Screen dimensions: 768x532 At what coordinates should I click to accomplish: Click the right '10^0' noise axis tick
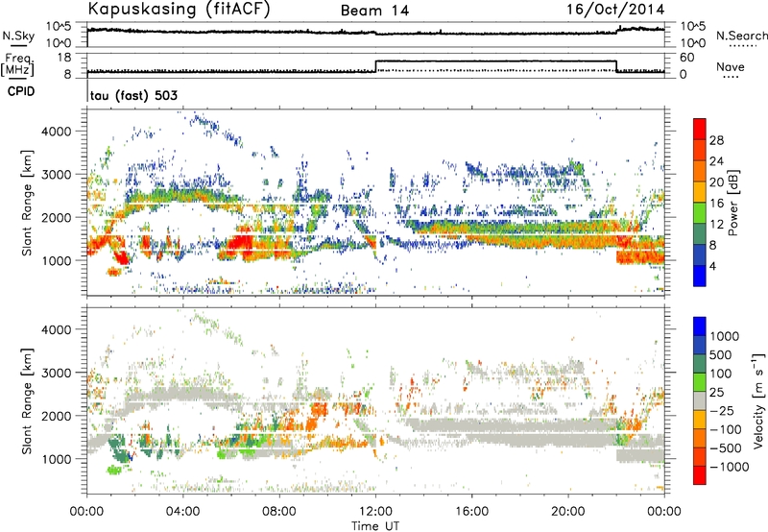tap(693, 43)
